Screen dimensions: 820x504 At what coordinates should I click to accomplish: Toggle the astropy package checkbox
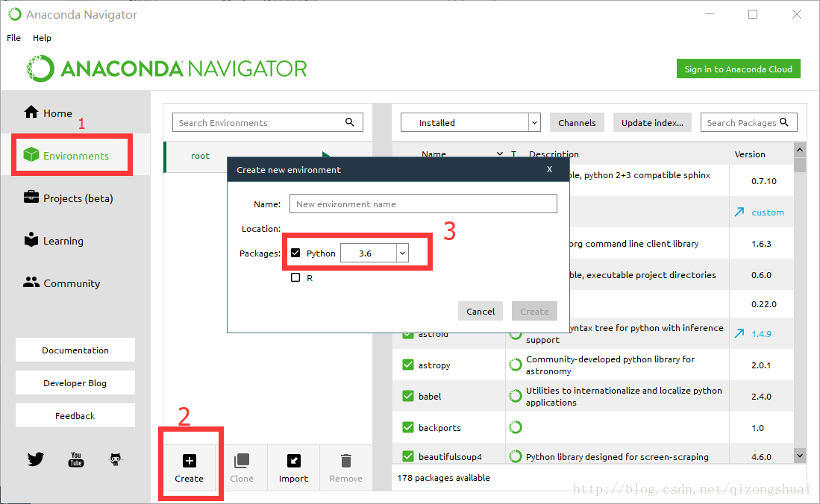408,365
